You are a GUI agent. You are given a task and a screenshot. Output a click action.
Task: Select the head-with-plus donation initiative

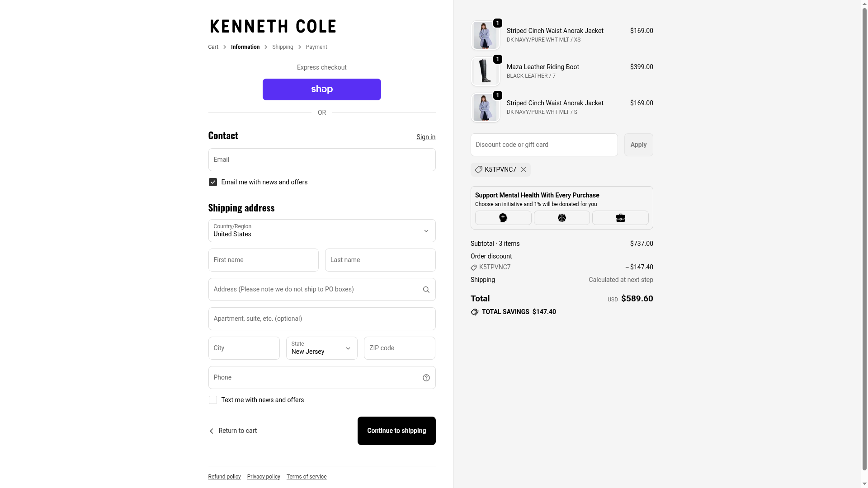pyautogui.click(x=503, y=218)
